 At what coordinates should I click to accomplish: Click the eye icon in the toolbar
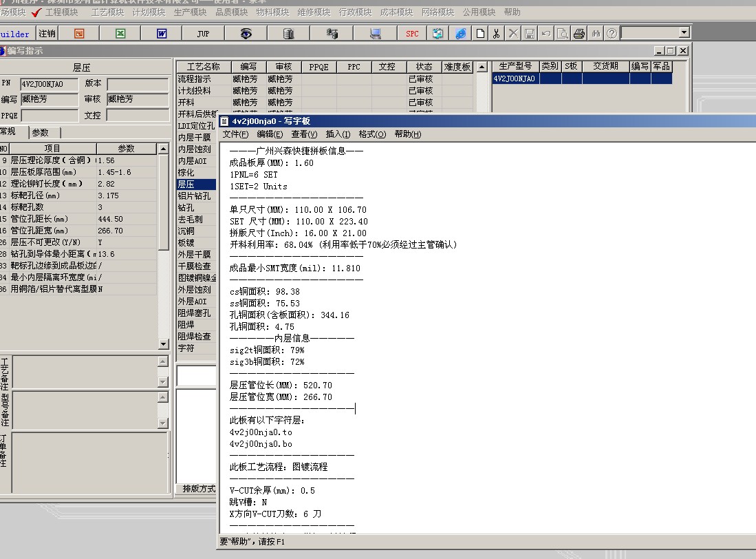pyautogui.click(x=246, y=33)
